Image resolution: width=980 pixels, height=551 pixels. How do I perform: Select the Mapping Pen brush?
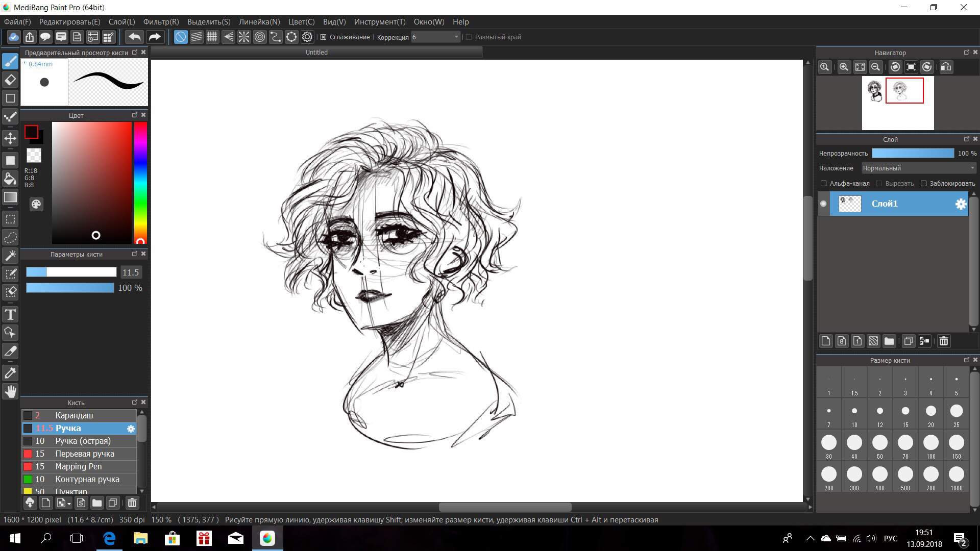coord(79,466)
